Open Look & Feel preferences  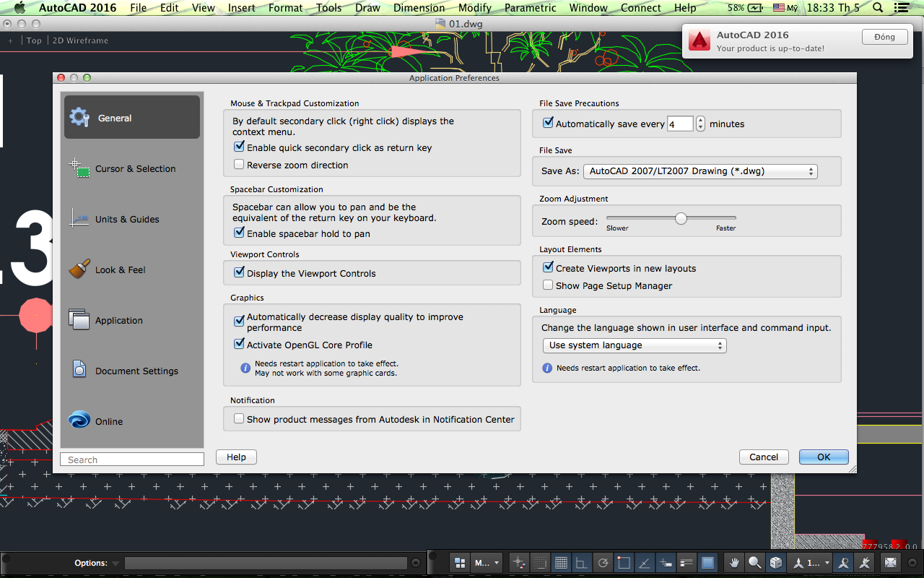[132, 269]
